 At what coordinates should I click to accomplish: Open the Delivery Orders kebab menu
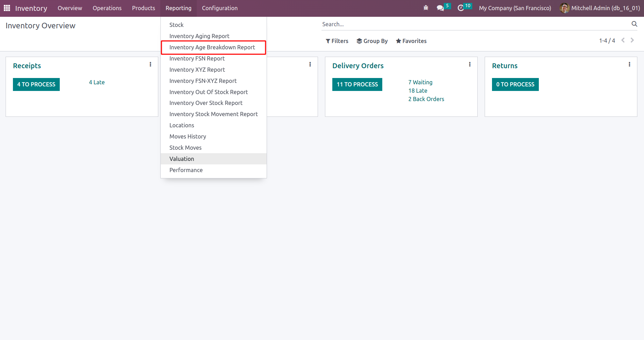coord(470,64)
